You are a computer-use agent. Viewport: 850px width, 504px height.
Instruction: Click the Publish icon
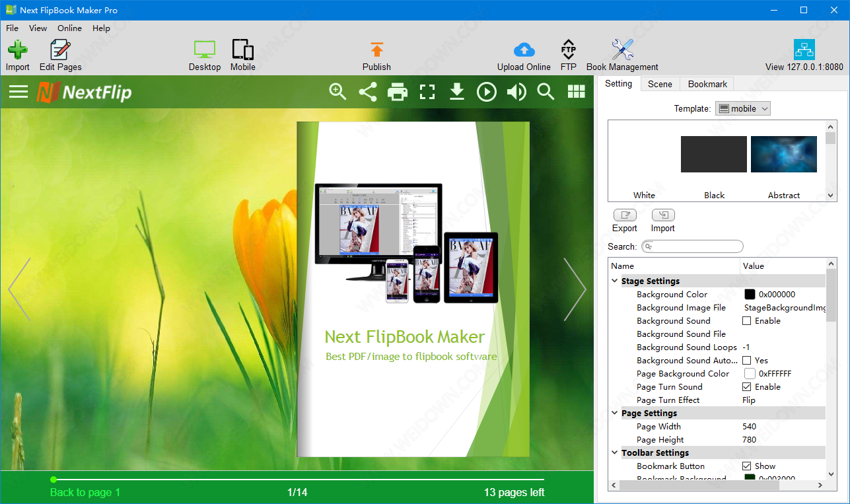tap(376, 50)
